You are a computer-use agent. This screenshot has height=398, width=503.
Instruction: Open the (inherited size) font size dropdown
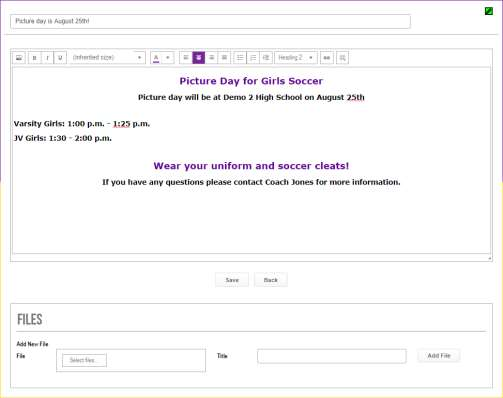(x=108, y=58)
